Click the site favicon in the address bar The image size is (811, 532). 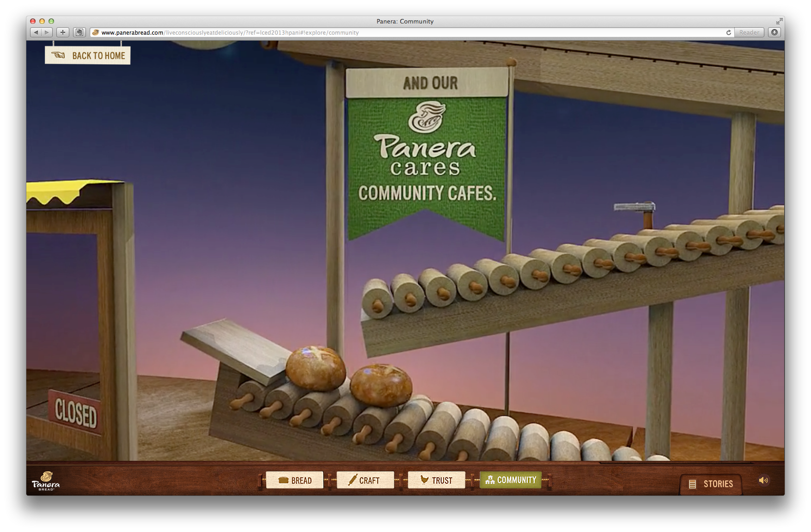click(x=96, y=32)
